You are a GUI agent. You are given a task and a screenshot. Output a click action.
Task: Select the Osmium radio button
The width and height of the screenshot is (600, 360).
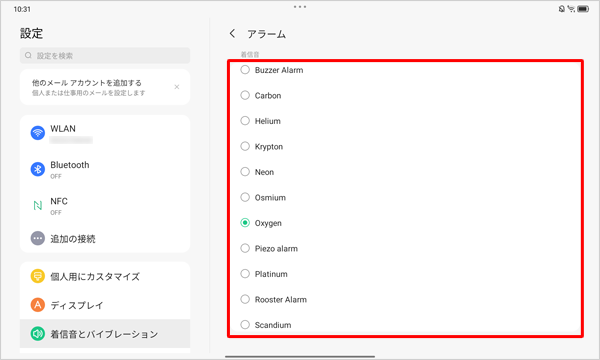point(245,197)
